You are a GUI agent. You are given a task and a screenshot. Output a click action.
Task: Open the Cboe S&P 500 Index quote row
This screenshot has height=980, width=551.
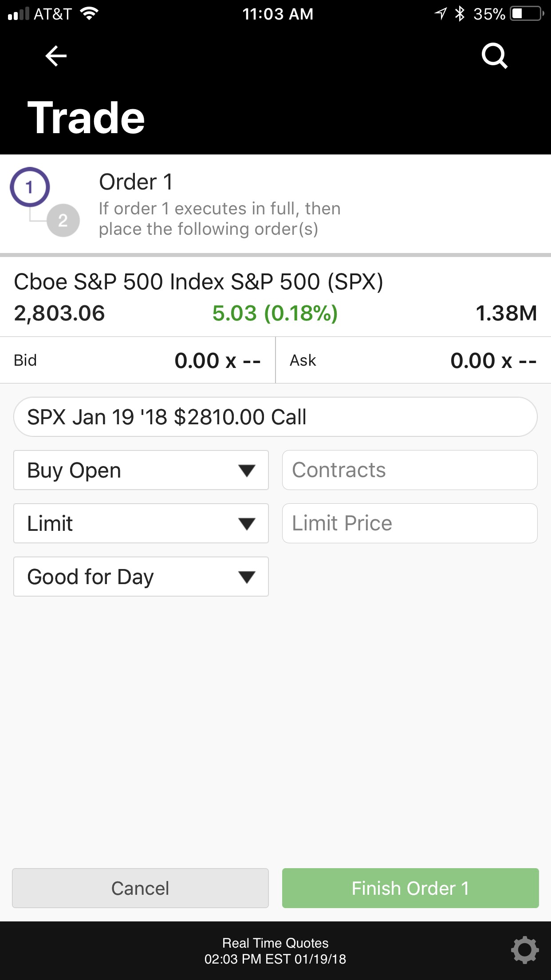coord(275,297)
